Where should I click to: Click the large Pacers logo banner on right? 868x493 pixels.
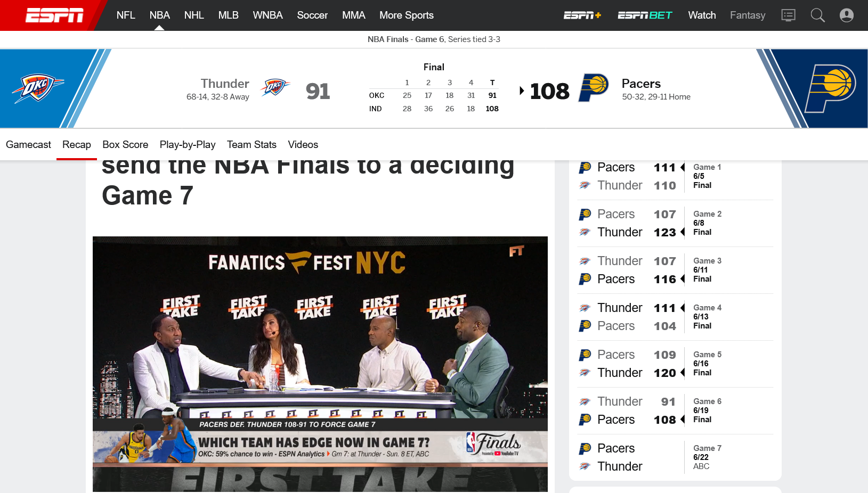pyautogui.click(x=830, y=88)
